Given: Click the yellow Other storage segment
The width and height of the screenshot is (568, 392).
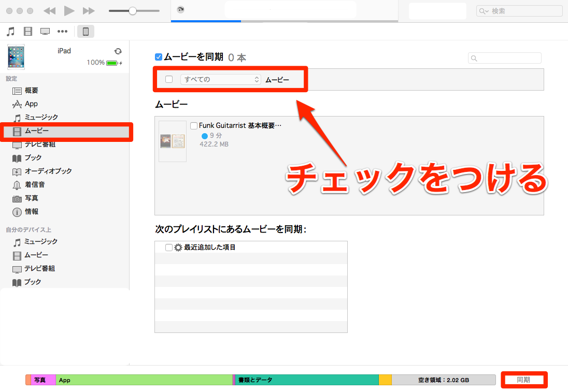Looking at the screenshot, I should click(385, 380).
